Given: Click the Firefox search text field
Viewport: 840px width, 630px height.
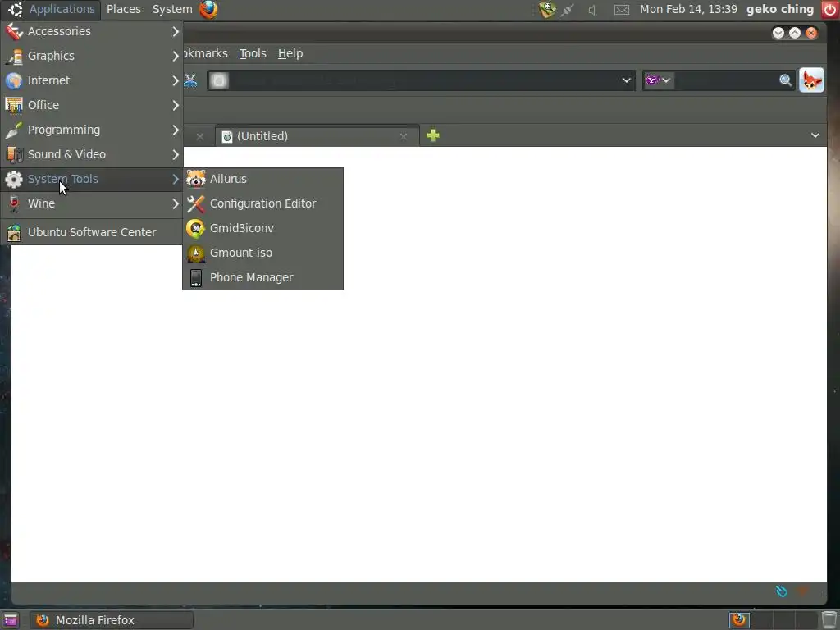Looking at the screenshot, I should (726, 80).
